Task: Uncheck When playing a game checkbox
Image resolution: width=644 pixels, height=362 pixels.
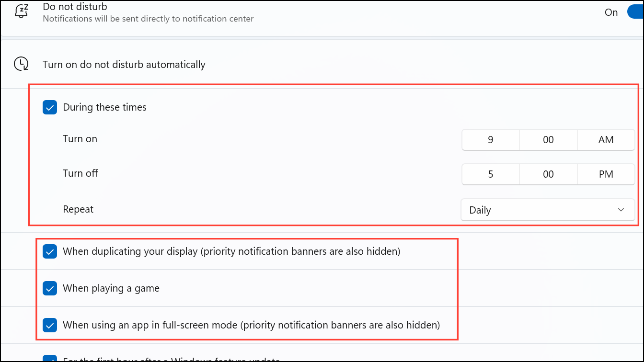Action: 50,288
